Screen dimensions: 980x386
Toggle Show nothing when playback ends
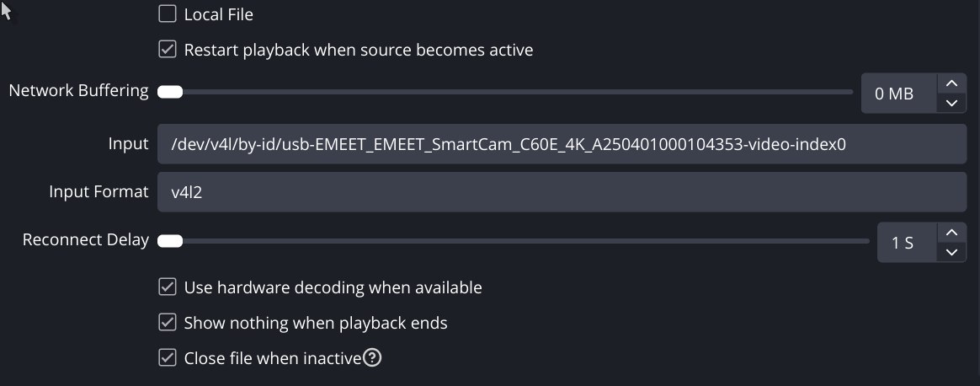[168, 323]
